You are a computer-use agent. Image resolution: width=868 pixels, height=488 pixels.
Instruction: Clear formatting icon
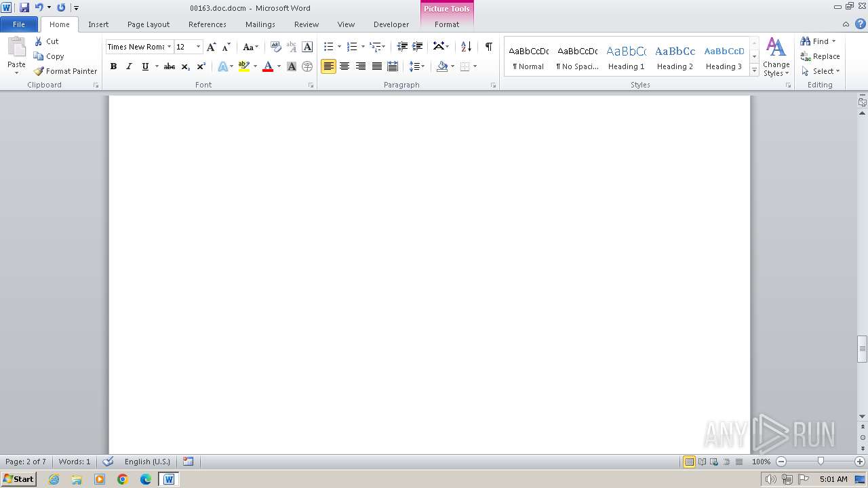pyautogui.click(x=275, y=47)
